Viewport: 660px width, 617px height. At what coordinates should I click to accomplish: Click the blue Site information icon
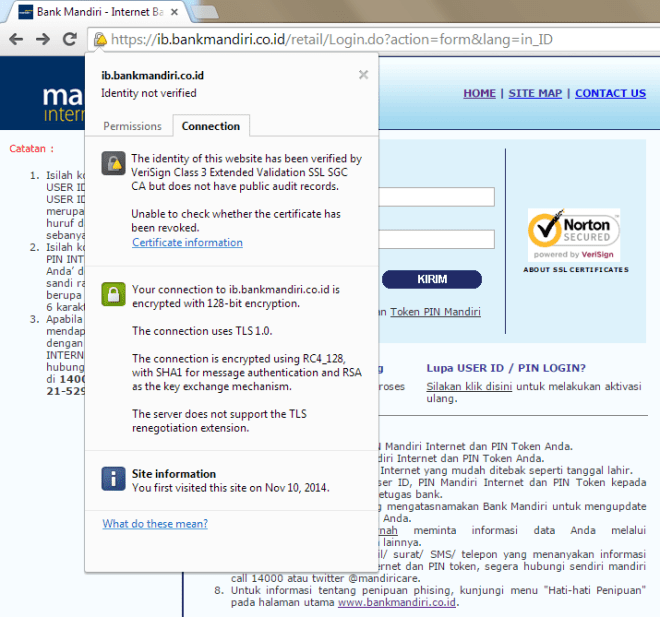(x=113, y=479)
